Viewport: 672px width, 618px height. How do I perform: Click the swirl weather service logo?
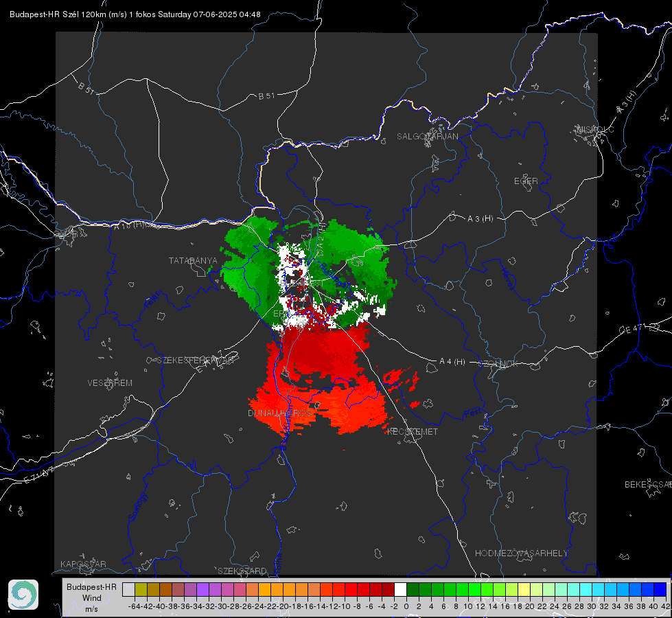23,595
